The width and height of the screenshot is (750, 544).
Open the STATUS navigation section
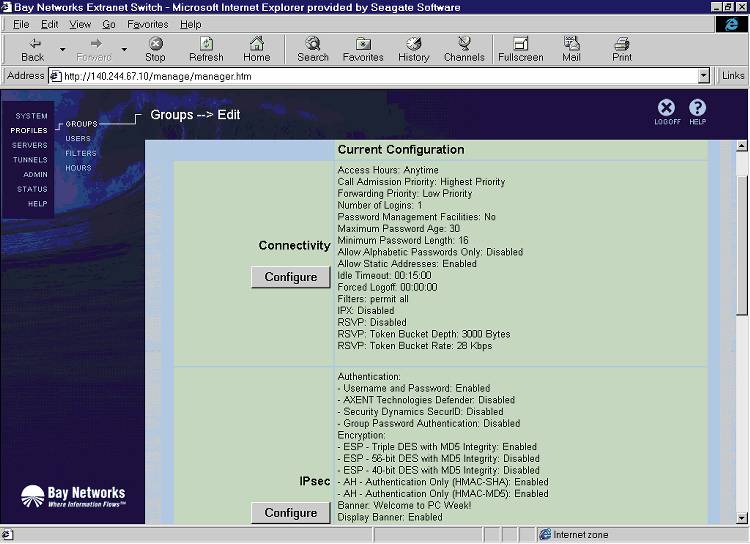pos(33,189)
